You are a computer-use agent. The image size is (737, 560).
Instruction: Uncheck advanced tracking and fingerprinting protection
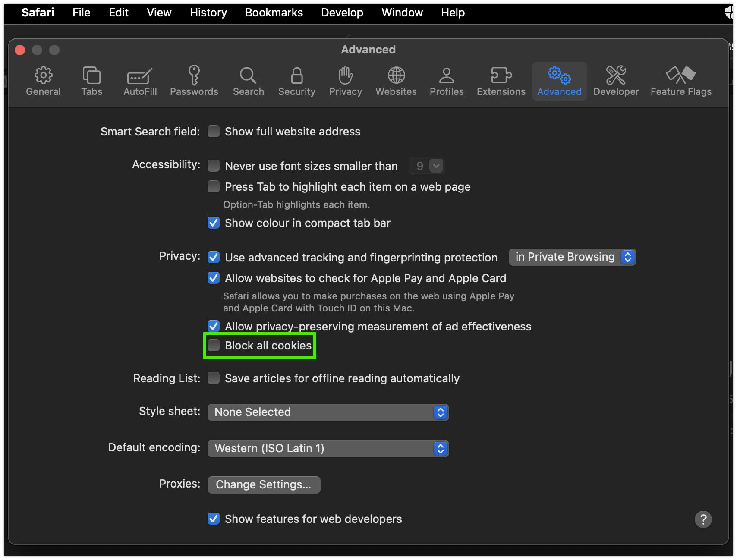click(x=214, y=257)
